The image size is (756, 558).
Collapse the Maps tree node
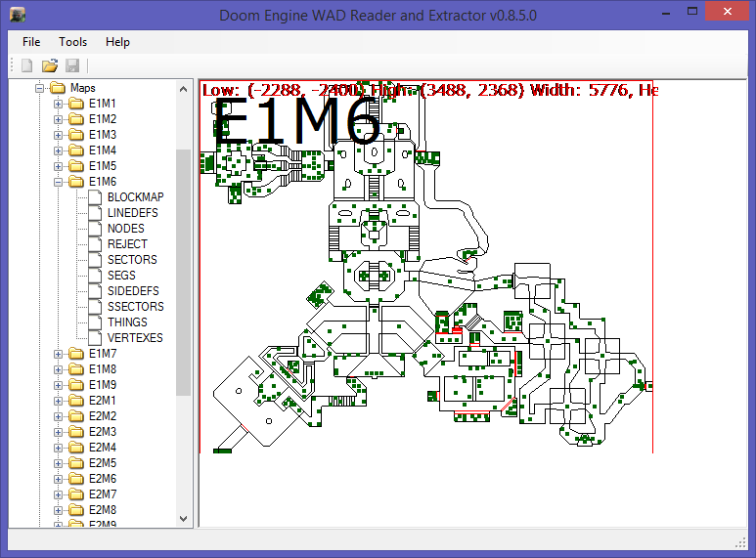pos(39,88)
